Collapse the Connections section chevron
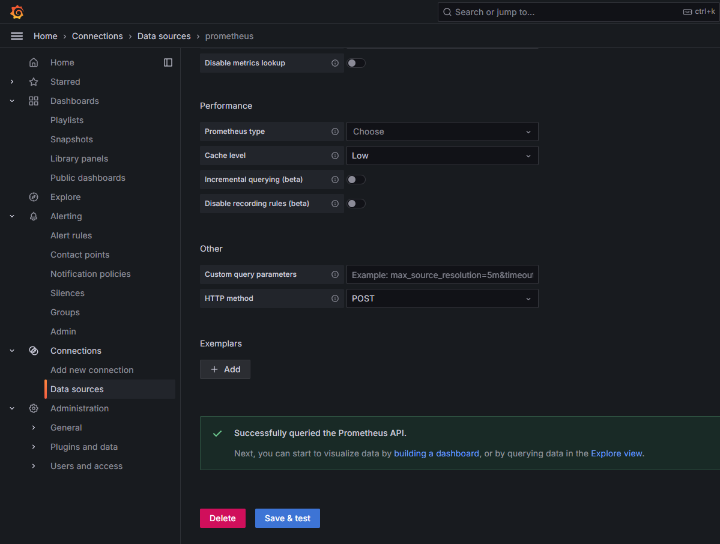Screen dimensions: 720x544 12,351
